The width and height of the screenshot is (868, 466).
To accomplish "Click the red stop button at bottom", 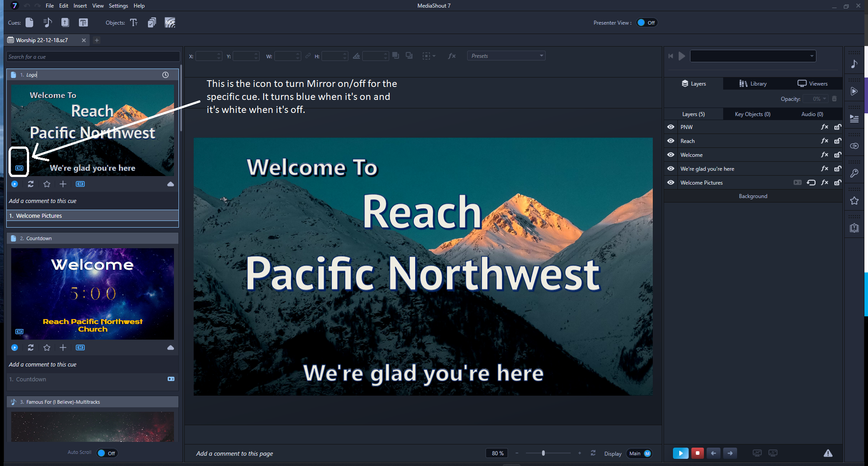I will pyautogui.click(x=697, y=453).
